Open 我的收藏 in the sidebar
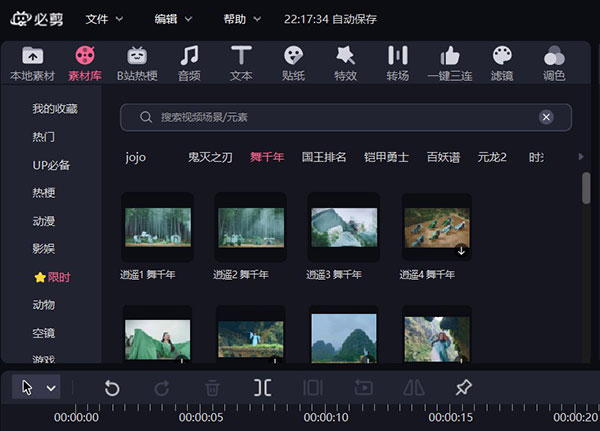Screen dimensions: 600x431 [x=54, y=109]
